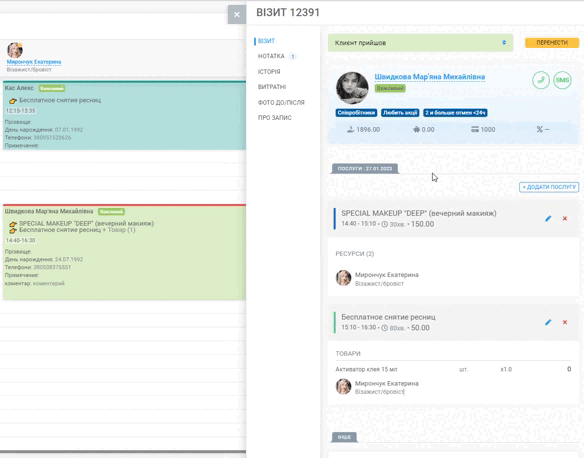The height and width of the screenshot is (458, 584).
Task: Click the ПЕРЕНЕСТИ button
Action: pyautogui.click(x=552, y=43)
